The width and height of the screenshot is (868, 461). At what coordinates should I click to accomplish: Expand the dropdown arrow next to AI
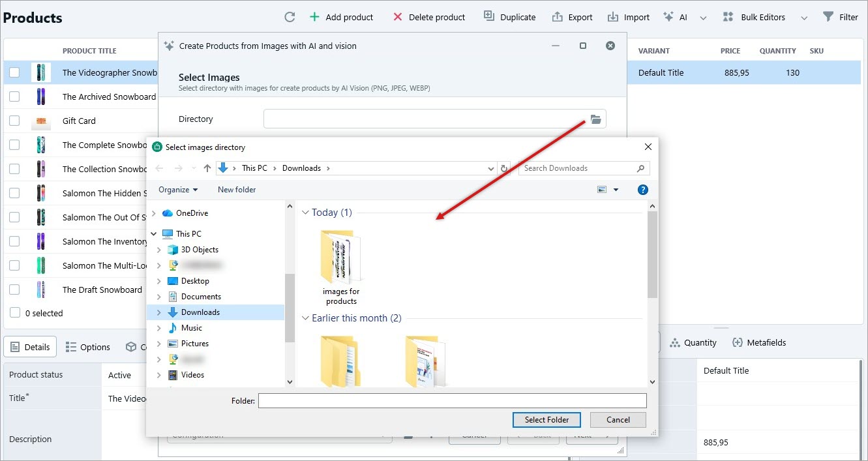(x=703, y=16)
